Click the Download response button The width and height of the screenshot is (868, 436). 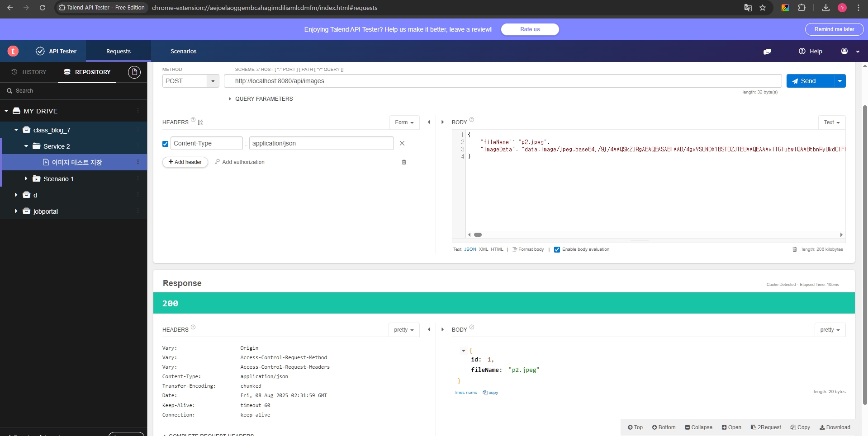[835, 427]
